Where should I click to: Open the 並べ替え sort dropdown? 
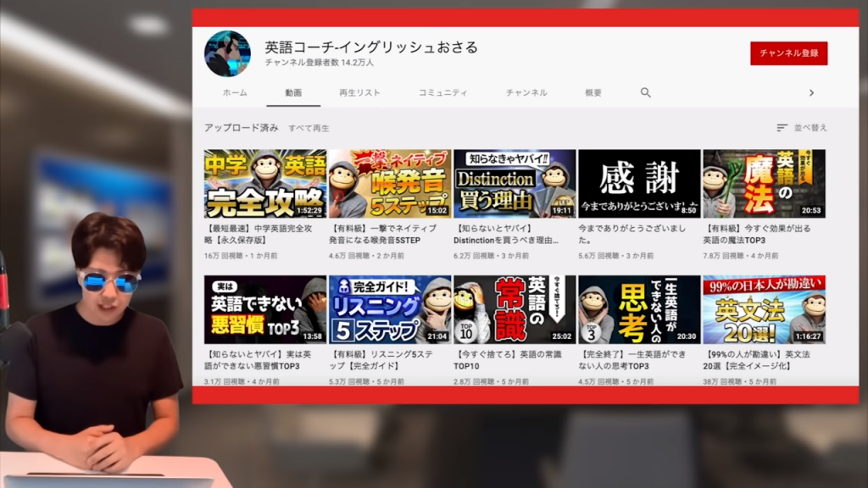802,128
